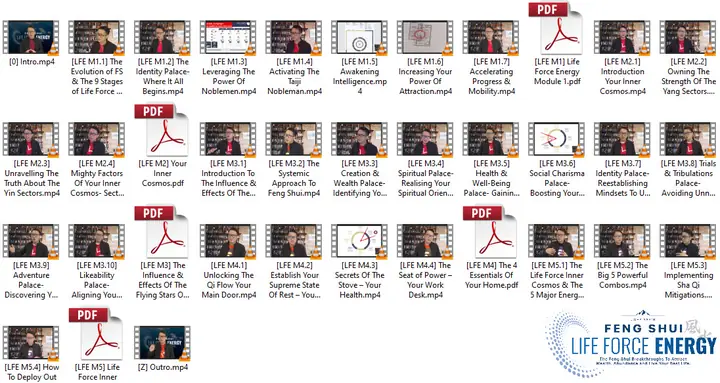
Task: Click file name "[LFE M1.6] Increasing Your Power Of Attraction.mp4"
Action: coord(425,76)
